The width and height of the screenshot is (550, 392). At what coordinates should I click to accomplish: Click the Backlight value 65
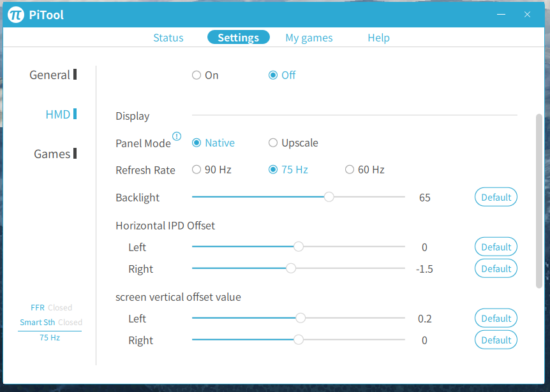pos(424,198)
